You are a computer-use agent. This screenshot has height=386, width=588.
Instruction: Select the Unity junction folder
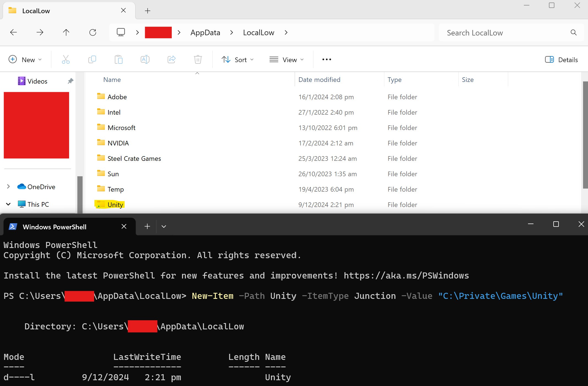point(115,205)
